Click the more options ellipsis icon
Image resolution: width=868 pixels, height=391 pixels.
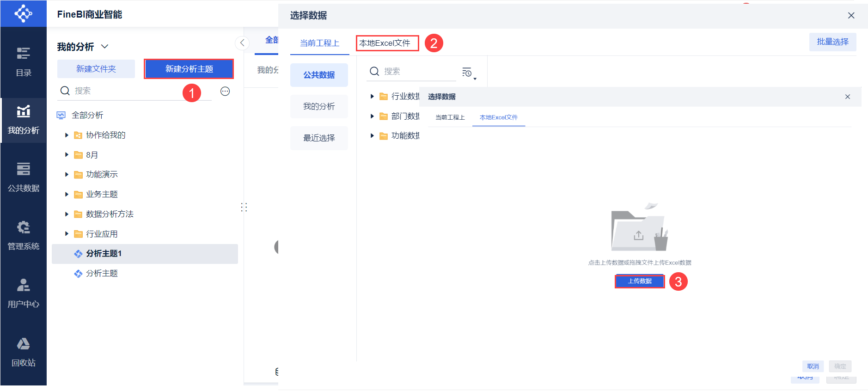click(x=225, y=91)
